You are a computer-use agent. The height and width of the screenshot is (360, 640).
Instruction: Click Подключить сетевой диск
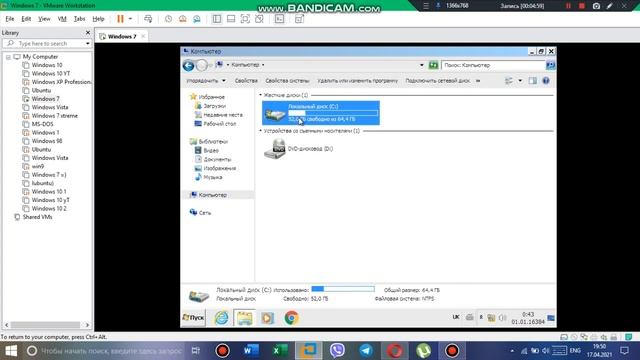[438, 81]
